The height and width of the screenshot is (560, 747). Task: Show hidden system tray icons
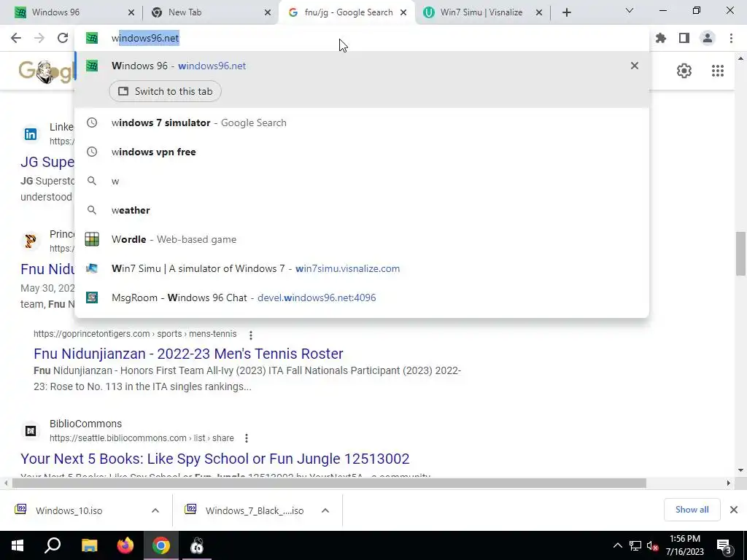coord(617,545)
